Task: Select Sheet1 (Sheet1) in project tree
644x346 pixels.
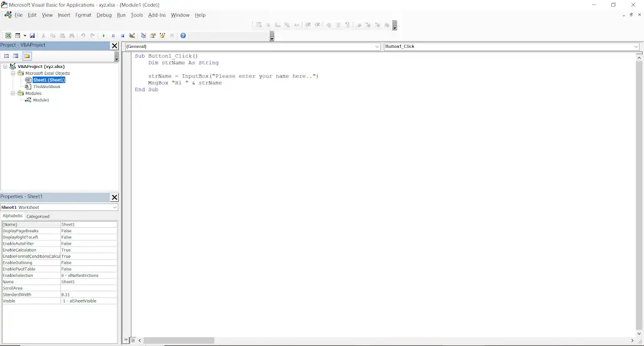Action: 49,80
